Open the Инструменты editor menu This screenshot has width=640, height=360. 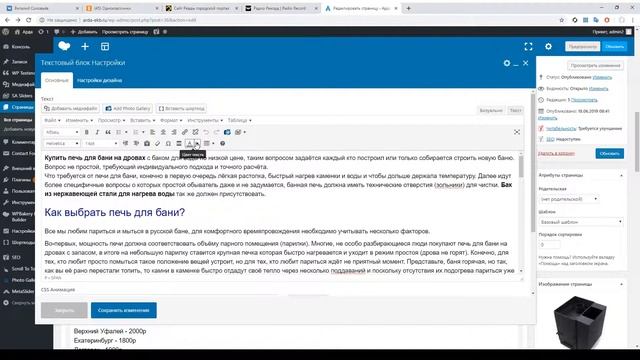point(205,120)
